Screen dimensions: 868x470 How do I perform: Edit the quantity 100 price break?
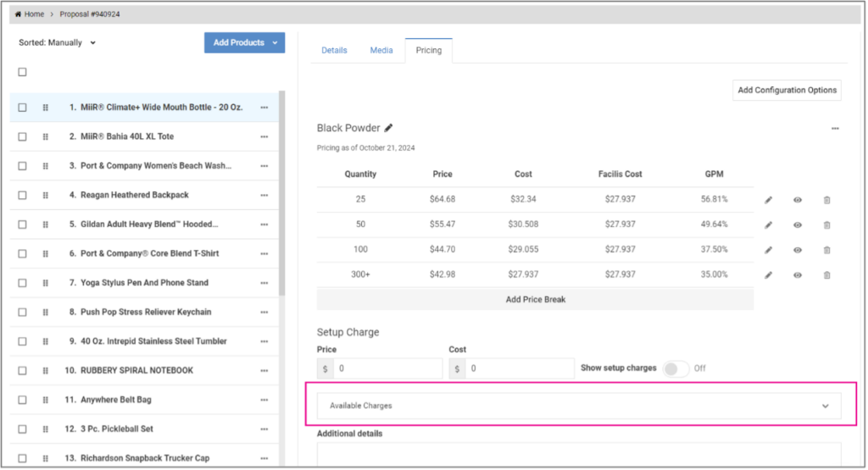coord(768,250)
